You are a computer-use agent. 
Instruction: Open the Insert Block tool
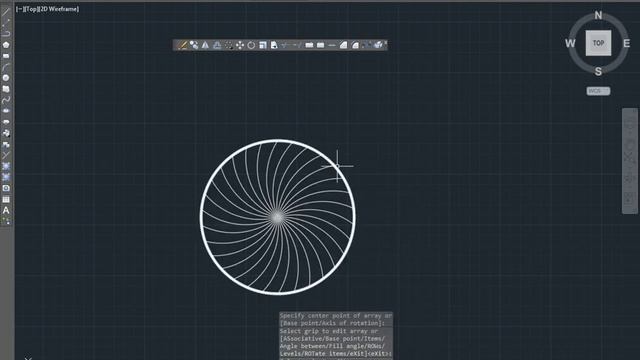[x=6, y=133]
